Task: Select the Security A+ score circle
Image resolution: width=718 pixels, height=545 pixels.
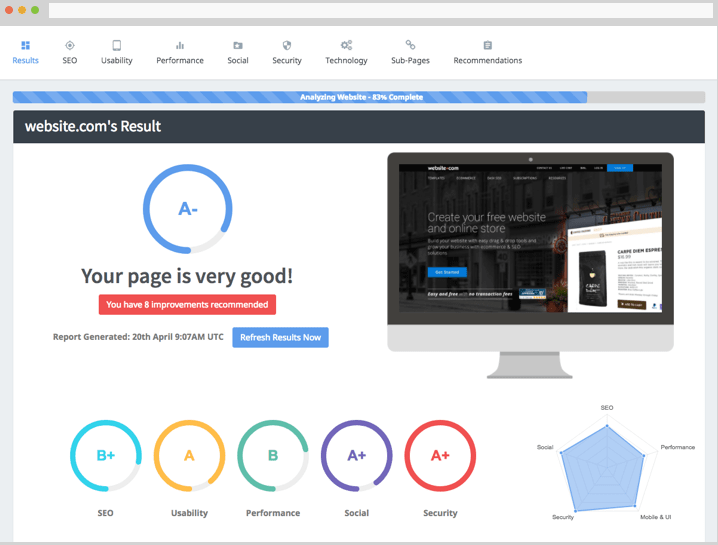Action: (x=440, y=456)
